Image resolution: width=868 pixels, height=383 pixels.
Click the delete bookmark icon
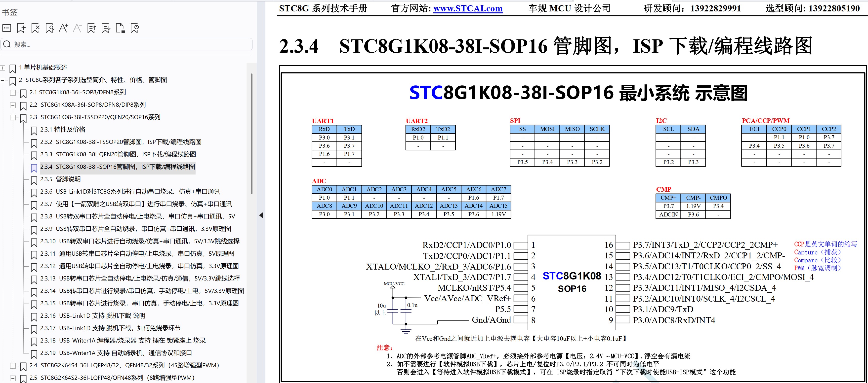coord(35,28)
